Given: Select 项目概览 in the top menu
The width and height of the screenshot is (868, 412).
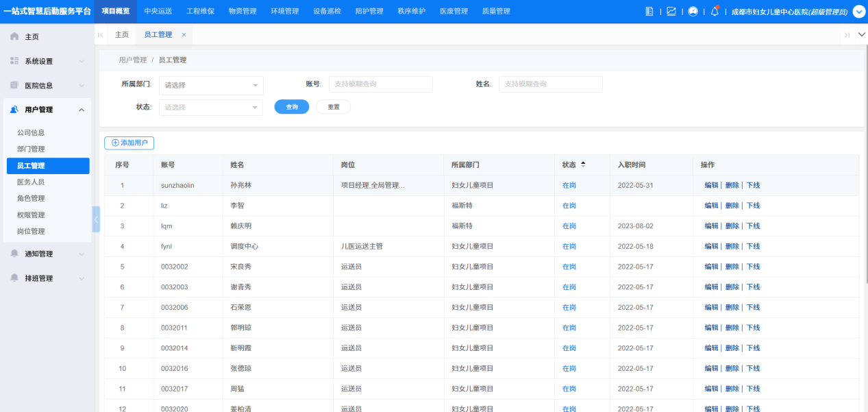Looking at the screenshot, I should point(115,12).
